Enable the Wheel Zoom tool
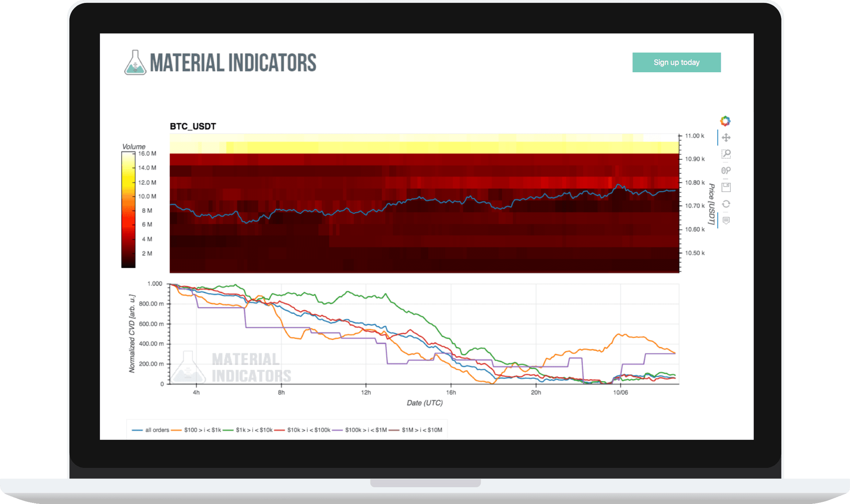Image resolution: width=850 pixels, height=504 pixels. click(x=726, y=170)
